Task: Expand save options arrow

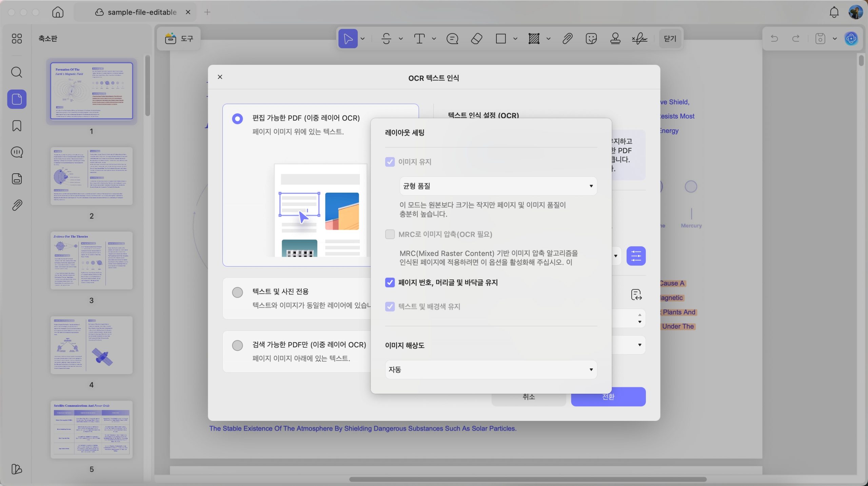Action: tap(835, 39)
